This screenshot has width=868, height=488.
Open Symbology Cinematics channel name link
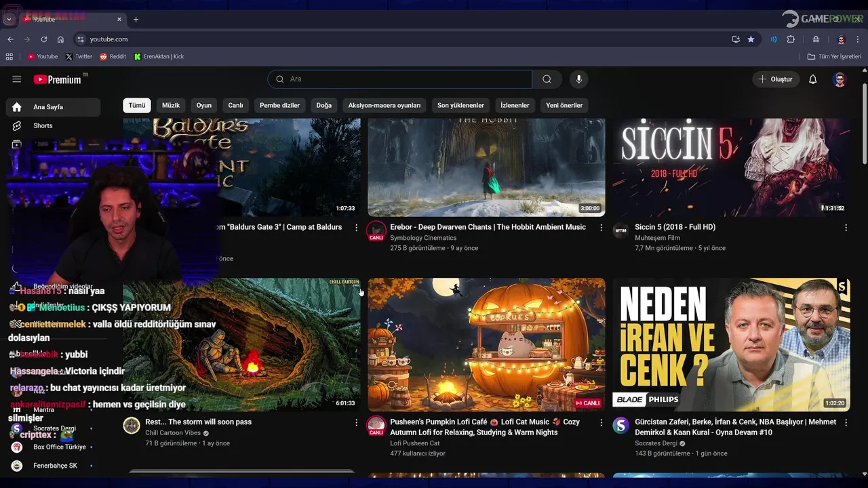(x=423, y=238)
